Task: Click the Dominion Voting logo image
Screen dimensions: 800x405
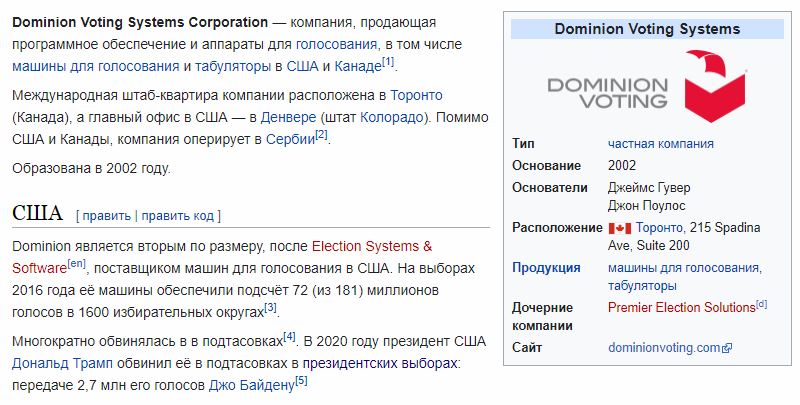Action: [647, 86]
